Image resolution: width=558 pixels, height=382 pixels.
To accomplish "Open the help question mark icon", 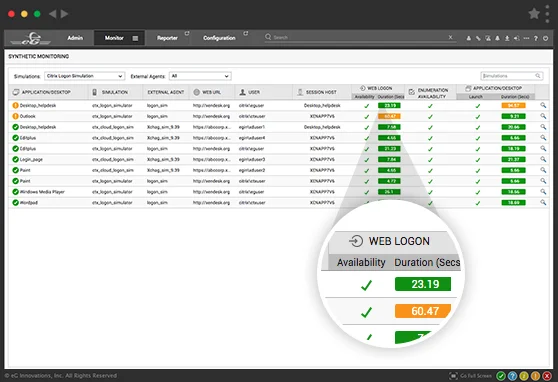I will (536, 38).
